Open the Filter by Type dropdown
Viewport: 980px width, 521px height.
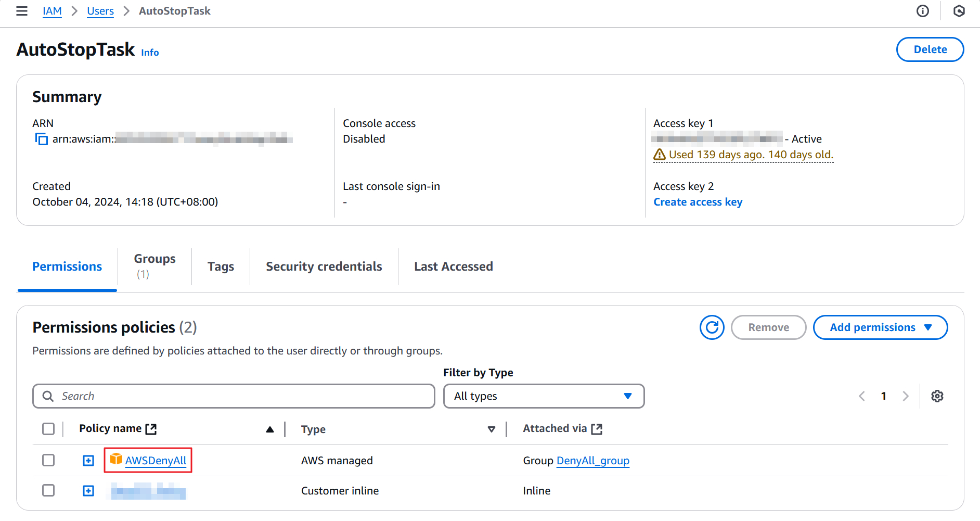coord(544,396)
